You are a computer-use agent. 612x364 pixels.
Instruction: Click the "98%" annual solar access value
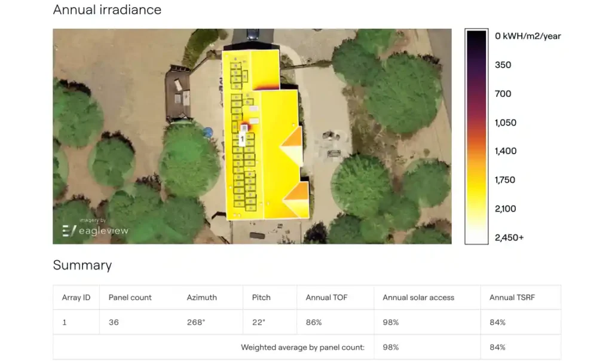coord(390,322)
